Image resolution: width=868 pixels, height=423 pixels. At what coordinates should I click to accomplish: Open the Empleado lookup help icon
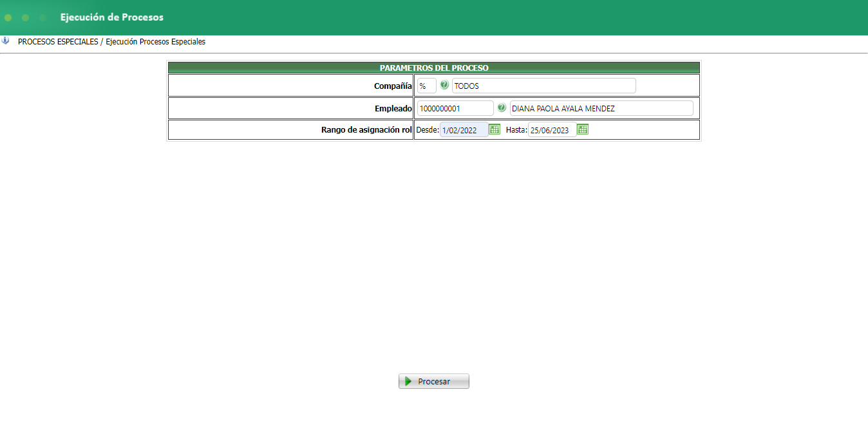502,108
